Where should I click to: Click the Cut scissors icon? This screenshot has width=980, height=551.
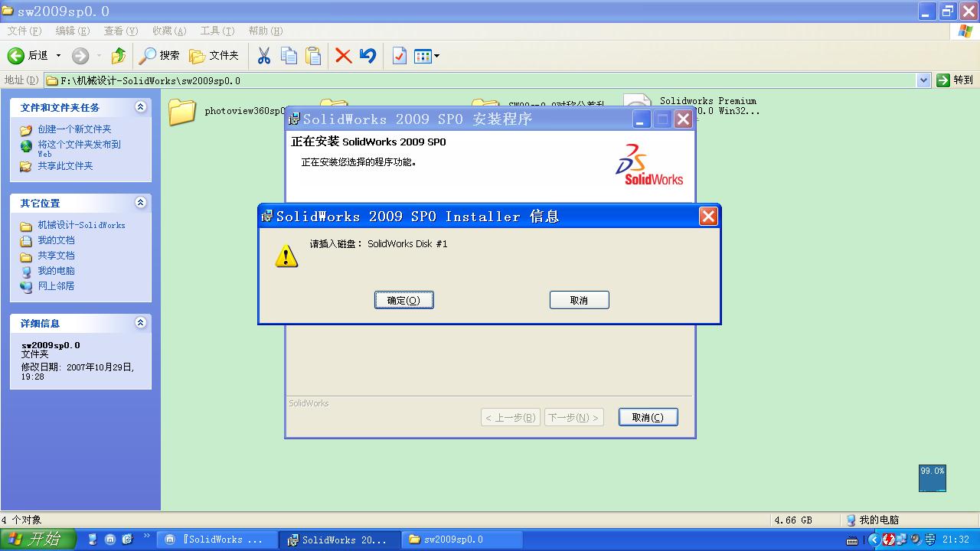coord(264,56)
